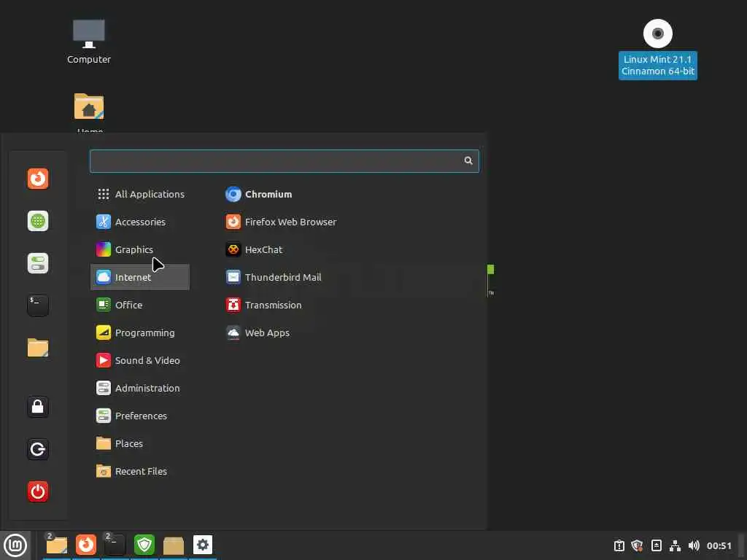Open the file manager icon on the panel
This screenshot has width=747, height=560.
pos(57,545)
